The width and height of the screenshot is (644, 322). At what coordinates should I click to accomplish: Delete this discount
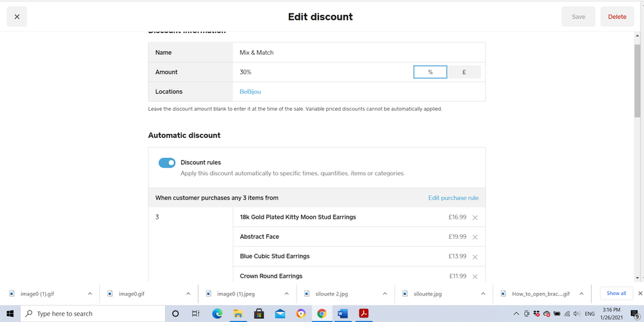click(x=617, y=17)
